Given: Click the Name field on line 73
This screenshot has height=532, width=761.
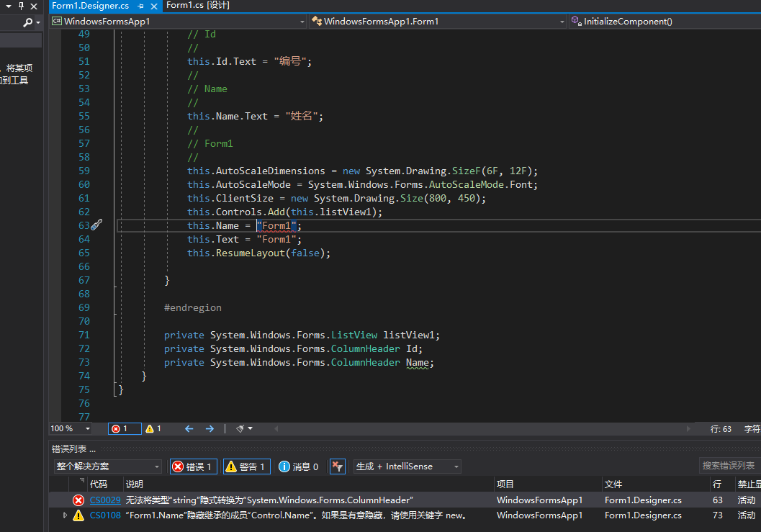Looking at the screenshot, I should (x=418, y=363).
